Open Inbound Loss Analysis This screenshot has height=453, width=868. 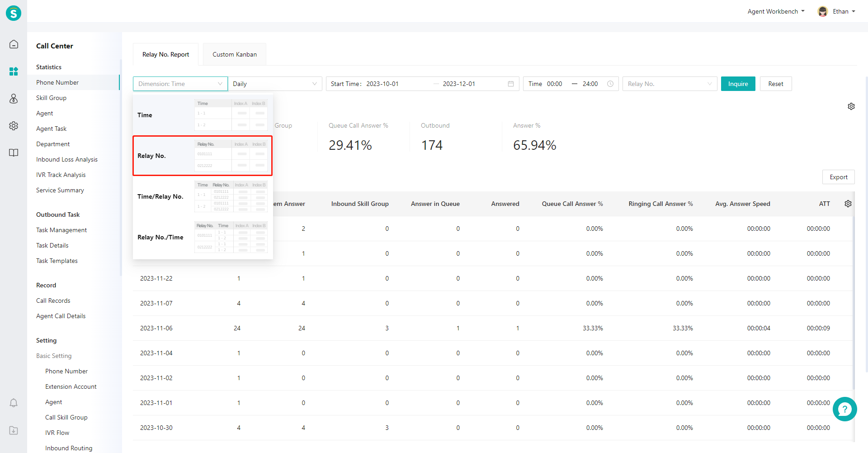click(66, 159)
